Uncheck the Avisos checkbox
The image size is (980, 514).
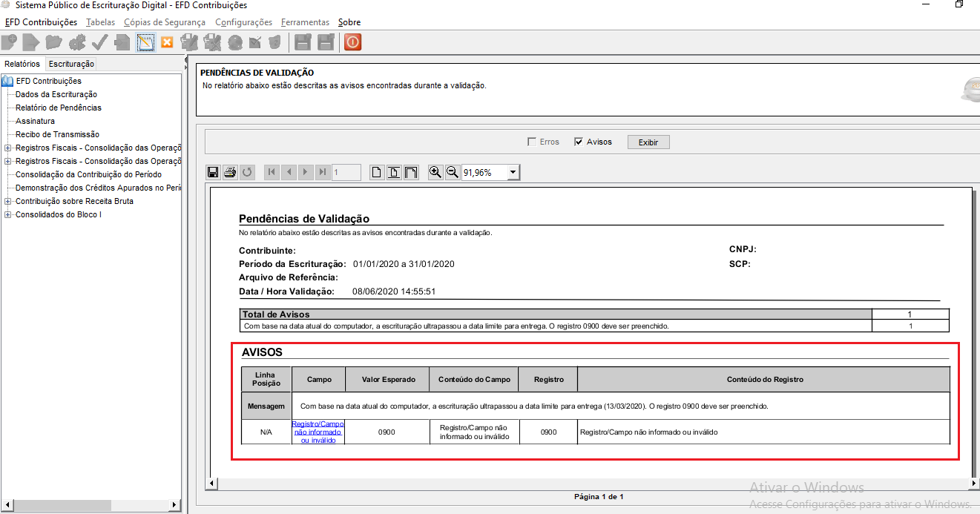pos(579,142)
